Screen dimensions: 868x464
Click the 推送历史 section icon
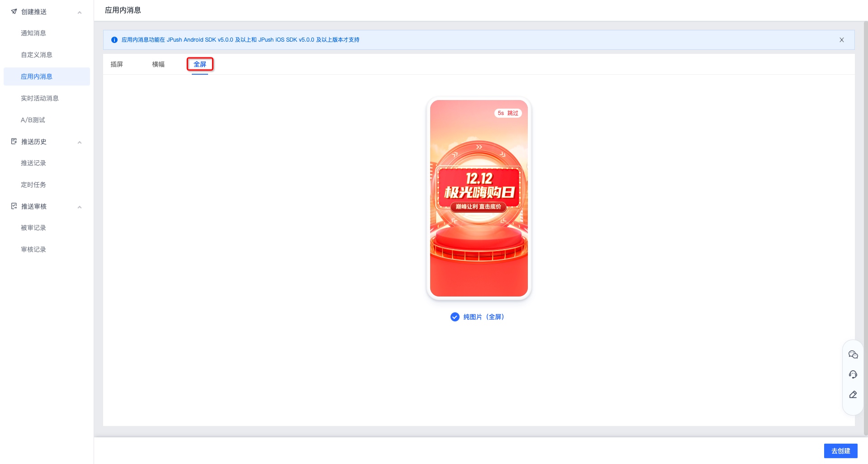click(x=14, y=141)
